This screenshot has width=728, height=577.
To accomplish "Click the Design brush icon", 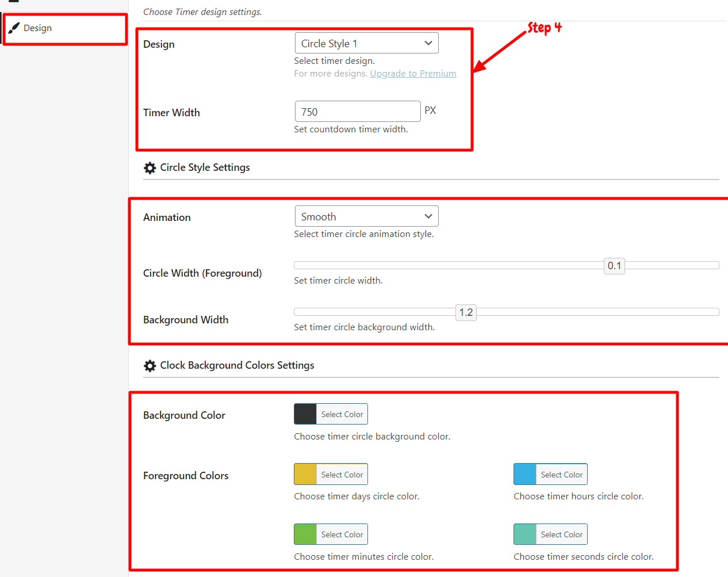I will [x=14, y=28].
